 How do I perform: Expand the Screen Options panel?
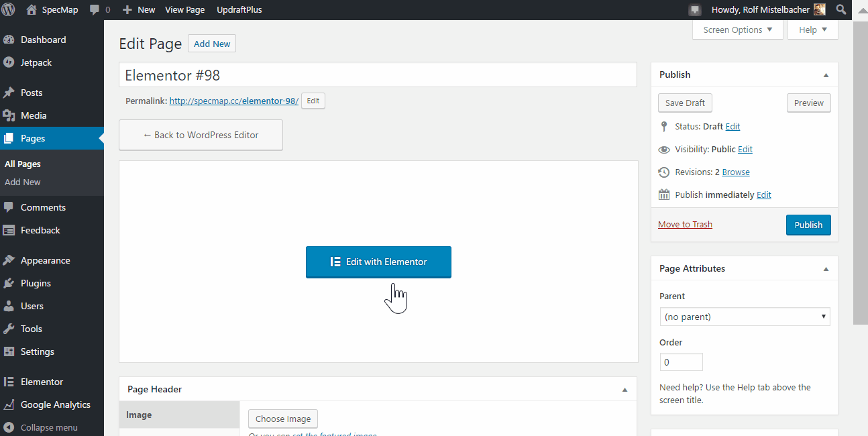[x=737, y=30]
